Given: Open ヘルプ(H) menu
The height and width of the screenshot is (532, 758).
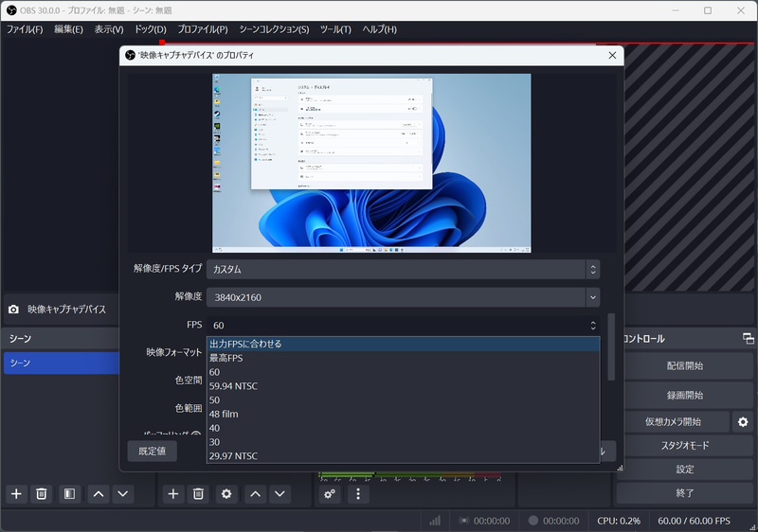Looking at the screenshot, I should coord(380,29).
